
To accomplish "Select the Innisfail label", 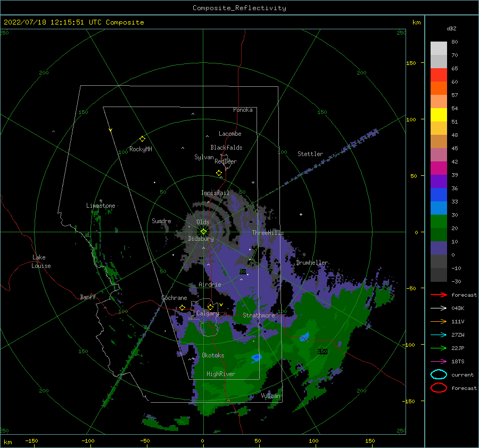I will click(x=215, y=193).
